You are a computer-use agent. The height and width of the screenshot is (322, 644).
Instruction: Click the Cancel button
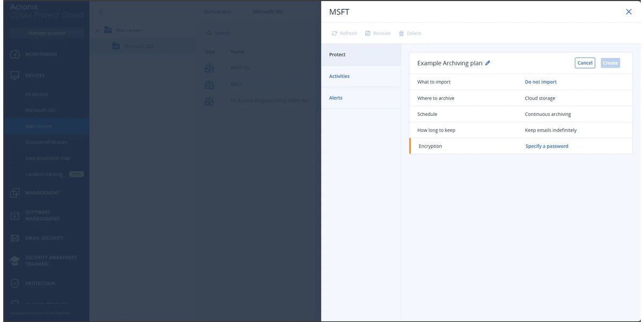pyautogui.click(x=584, y=63)
